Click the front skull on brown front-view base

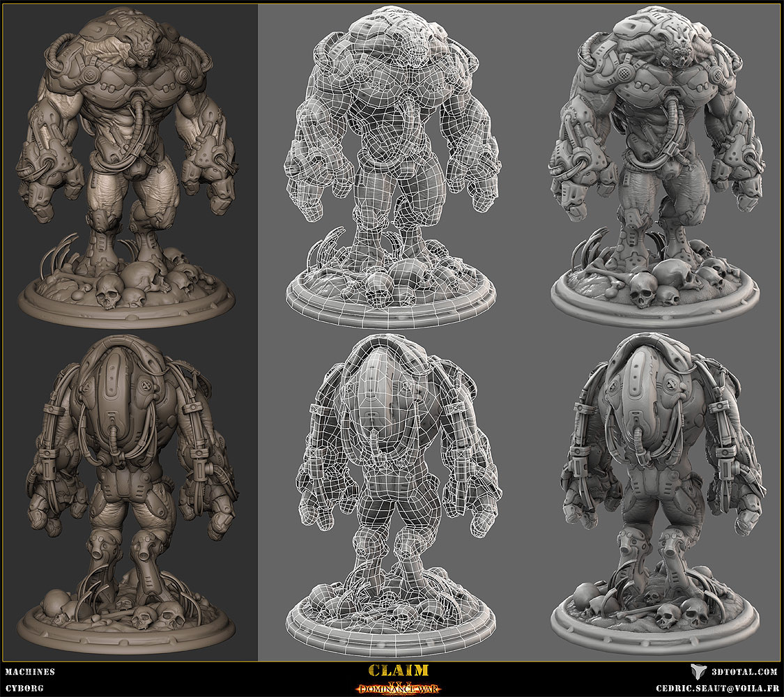click(109, 292)
